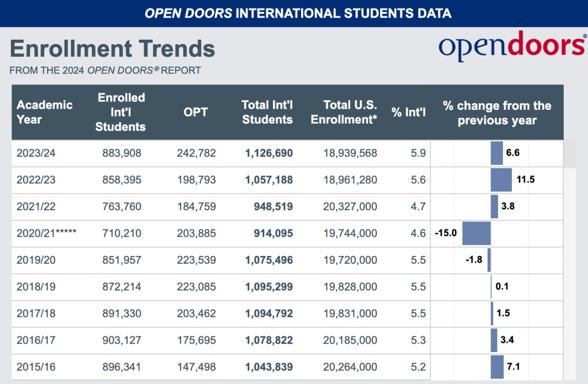
Task: Click the bold total 1,075,496
Action: click(269, 260)
